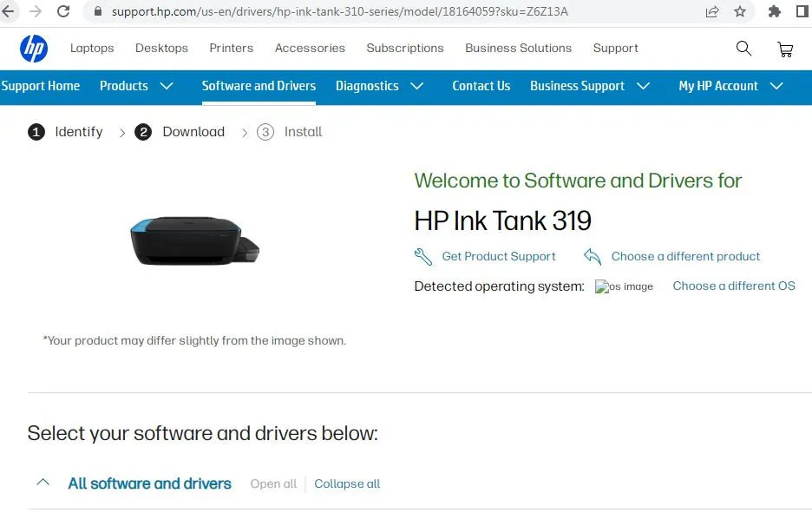This screenshot has width=812, height=513.
Task: Click 'Welcome to Software and Drivers for' heading
Action: [578, 181]
